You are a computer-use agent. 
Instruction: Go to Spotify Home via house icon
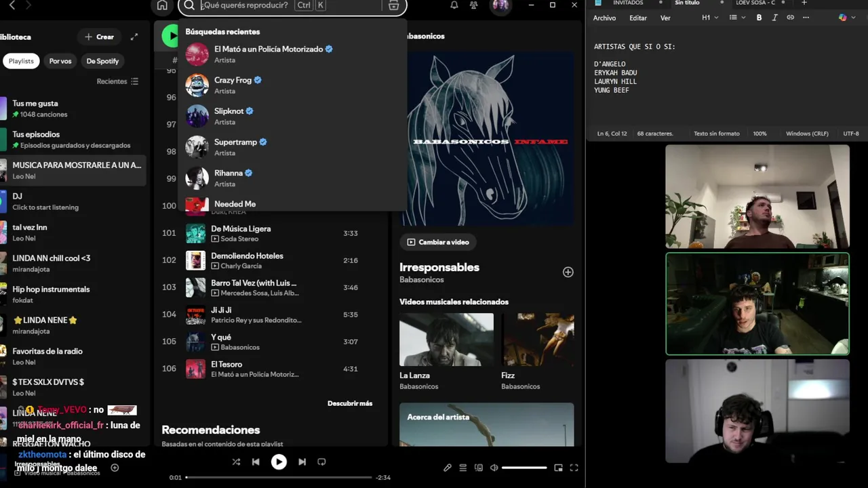162,5
